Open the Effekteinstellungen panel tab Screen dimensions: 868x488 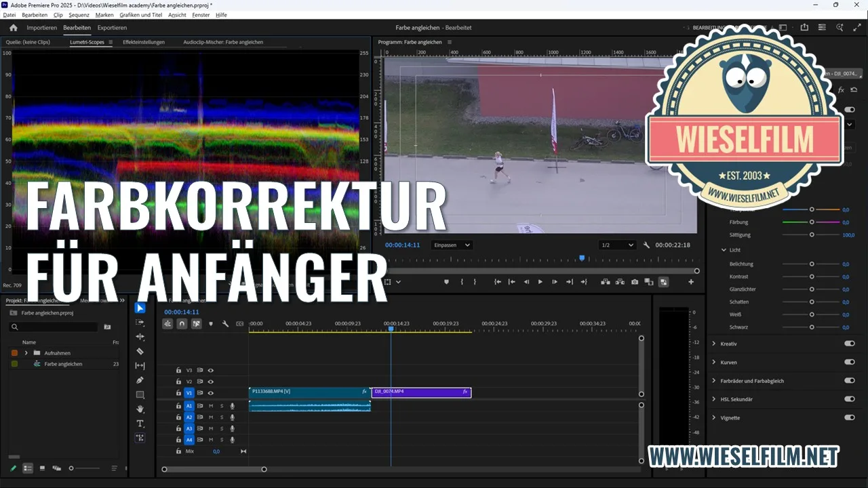(144, 42)
